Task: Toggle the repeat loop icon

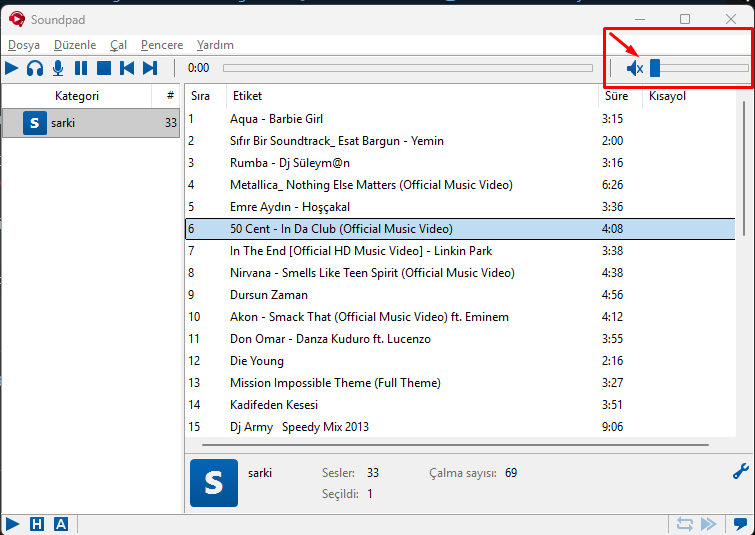Action: coord(685,524)
